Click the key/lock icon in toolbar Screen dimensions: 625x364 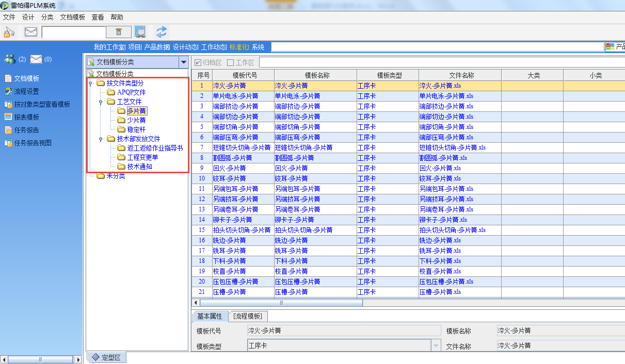pyautogui.click(x=9, y=32)
